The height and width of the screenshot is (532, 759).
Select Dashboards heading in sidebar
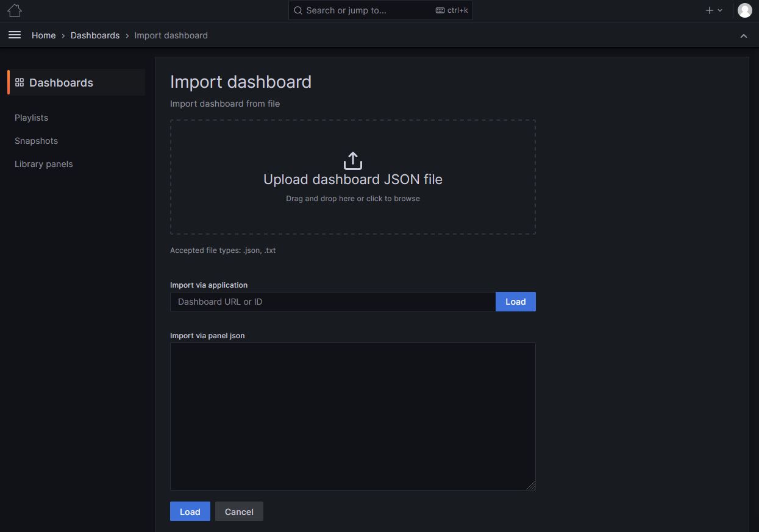pyautogui.click(x=61, y=83)
